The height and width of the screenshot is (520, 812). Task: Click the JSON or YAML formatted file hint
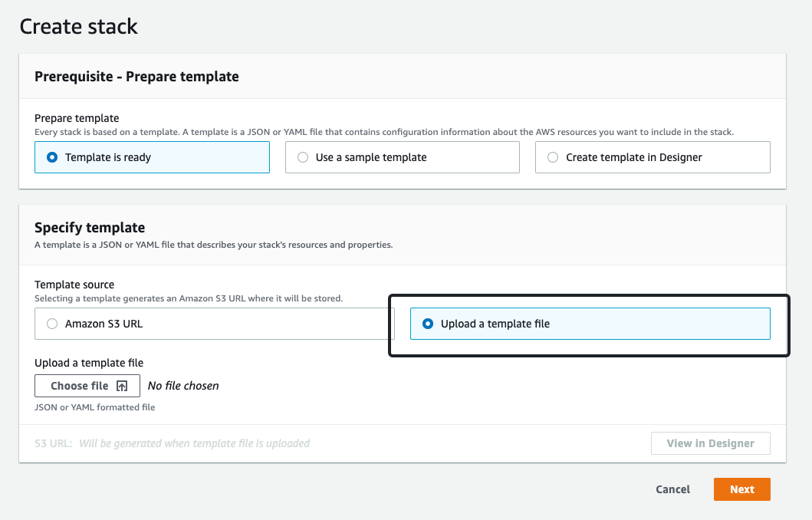pyautogui.click(x=95, y=407)
